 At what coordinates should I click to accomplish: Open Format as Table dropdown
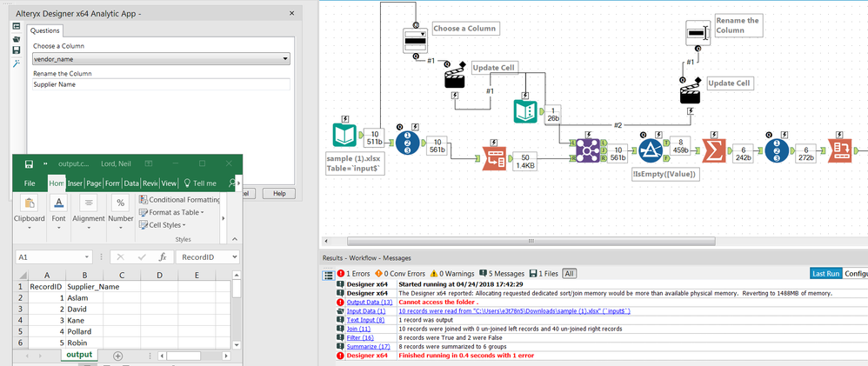tap(171, 212)
